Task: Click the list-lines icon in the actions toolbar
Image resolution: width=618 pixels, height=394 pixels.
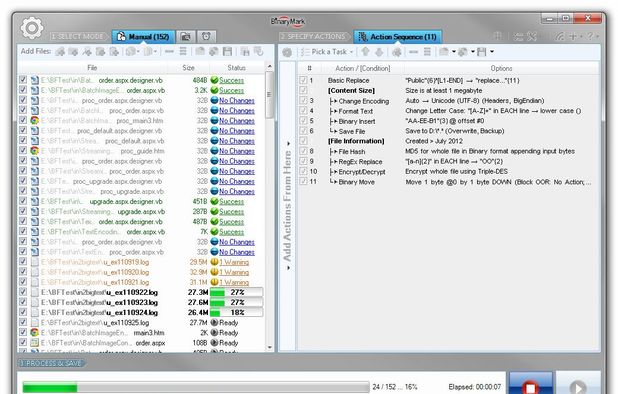Action: 427,52
